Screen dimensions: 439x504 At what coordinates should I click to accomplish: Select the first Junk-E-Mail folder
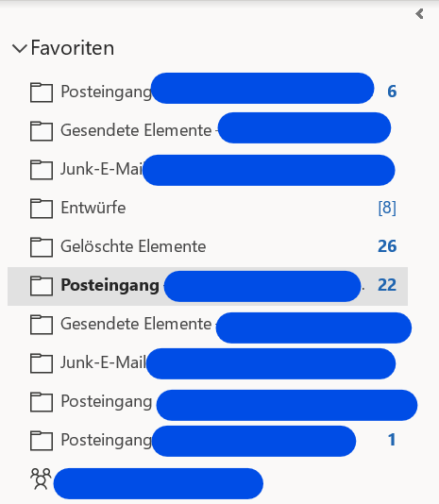208,169
